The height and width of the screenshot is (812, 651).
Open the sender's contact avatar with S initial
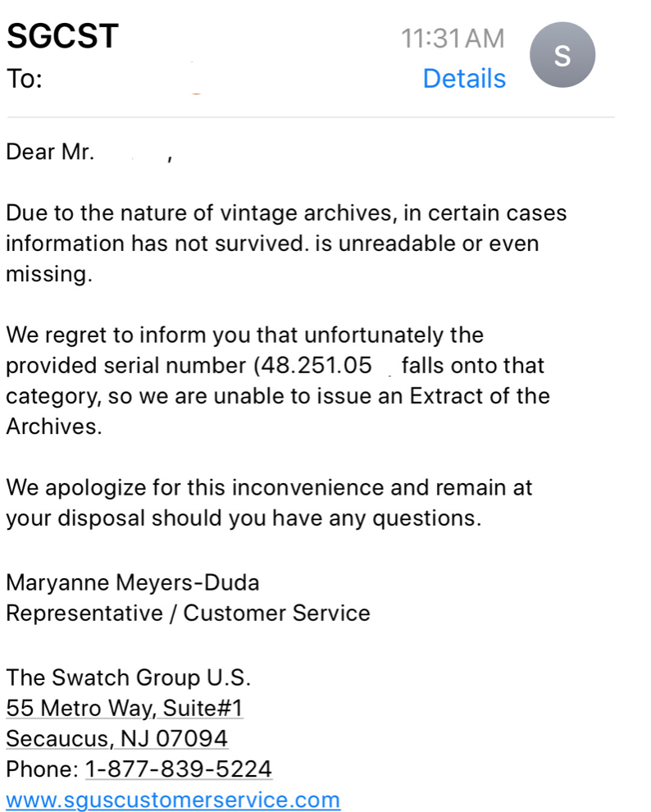562,54
